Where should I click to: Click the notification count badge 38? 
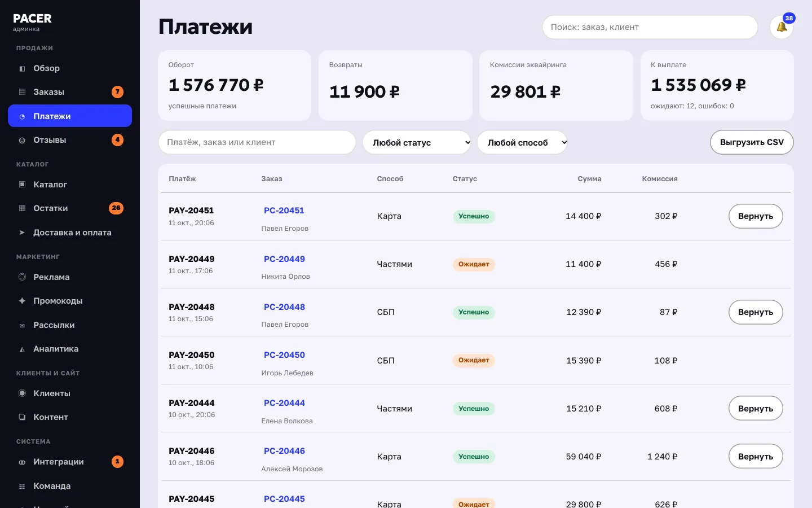click(x=789, y=18)
